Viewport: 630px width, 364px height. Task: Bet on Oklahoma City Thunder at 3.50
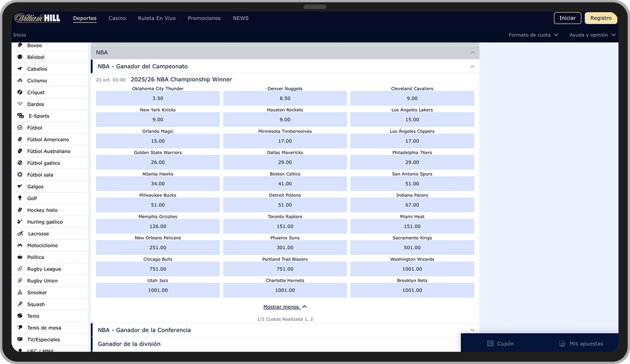158,99
